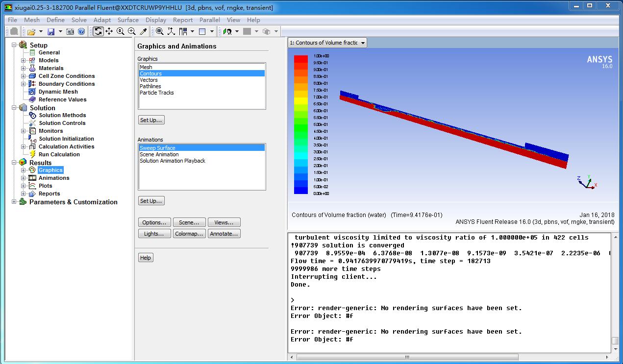Select the probe eyedropper tool
The width and height of the screenshot is (623, 364).
click(143, 31)
